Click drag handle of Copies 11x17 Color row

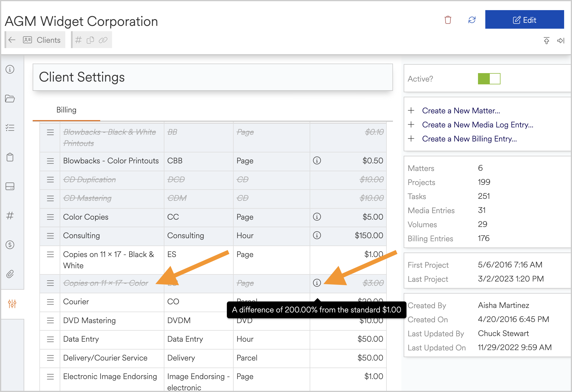(50, 283)
